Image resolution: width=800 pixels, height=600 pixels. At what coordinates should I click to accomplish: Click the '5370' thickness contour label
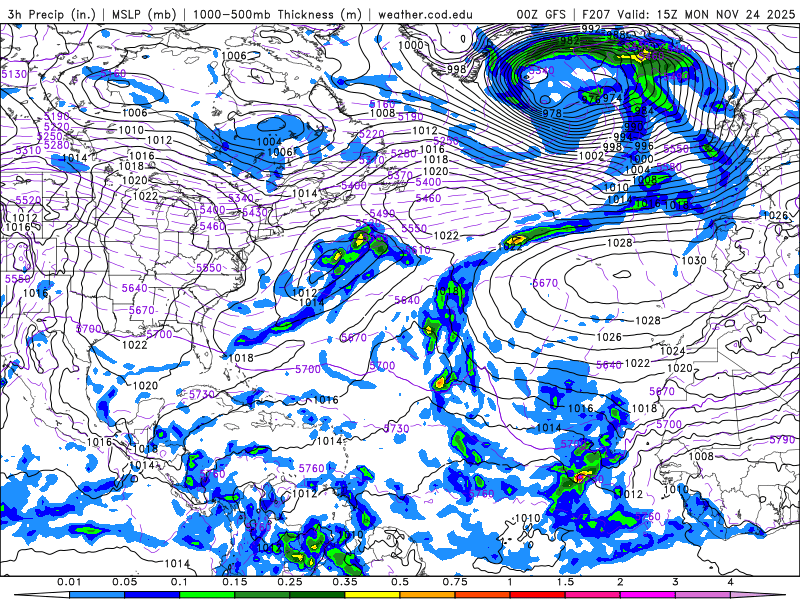(x=400, y=176)
